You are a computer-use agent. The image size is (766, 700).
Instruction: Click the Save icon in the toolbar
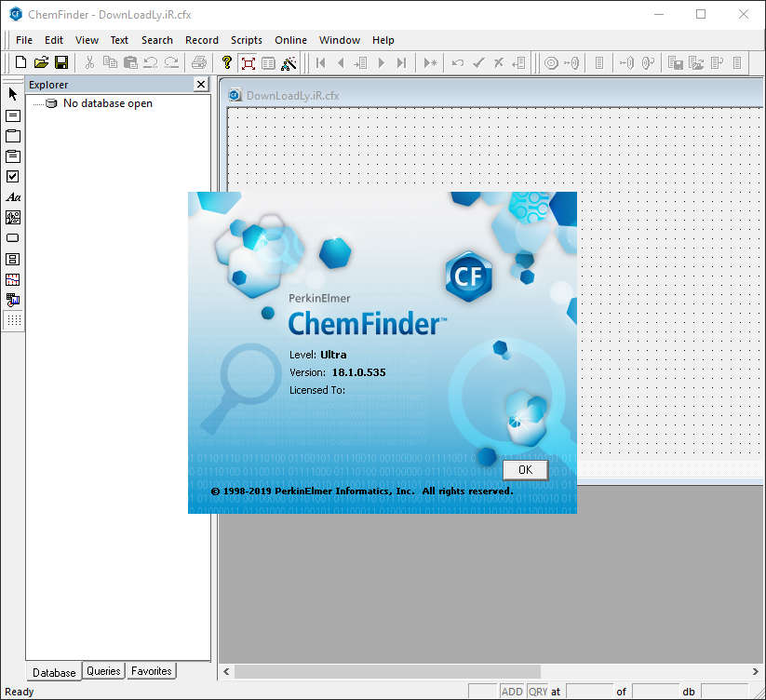[61, 63]
